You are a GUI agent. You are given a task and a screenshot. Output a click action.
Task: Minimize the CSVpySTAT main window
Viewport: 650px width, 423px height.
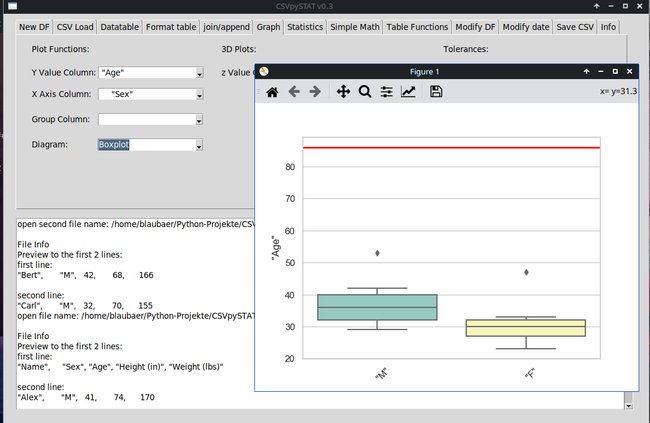[611, 6]
